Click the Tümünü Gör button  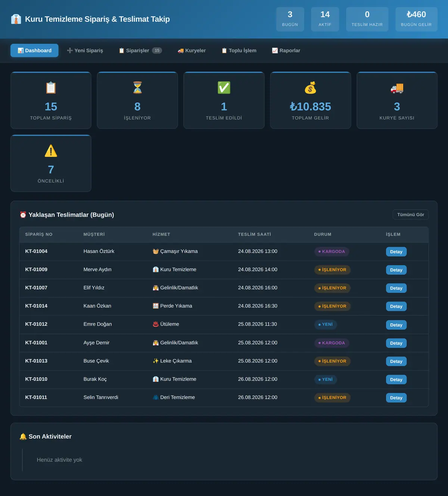(x=411, y=215)
